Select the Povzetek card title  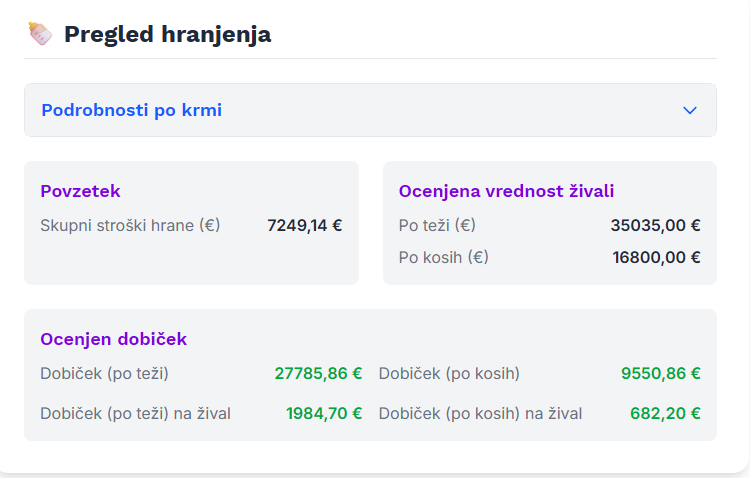(x=80, y=191)
